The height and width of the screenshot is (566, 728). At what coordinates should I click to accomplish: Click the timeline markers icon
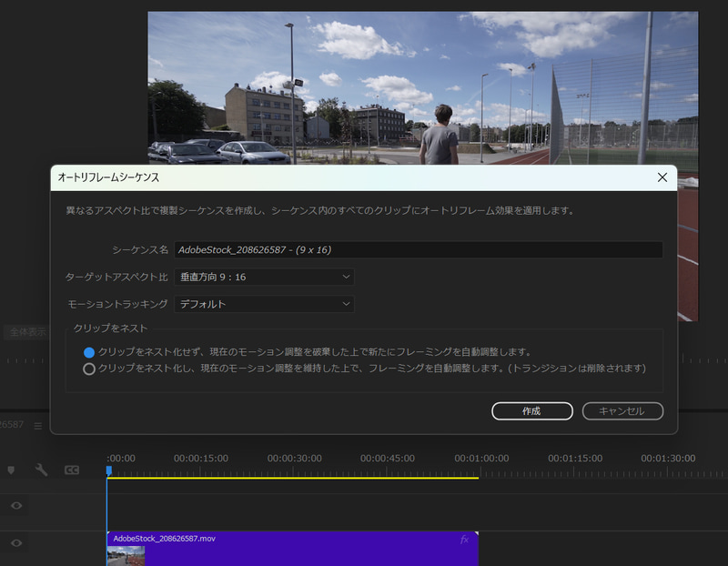pos(12,470)
